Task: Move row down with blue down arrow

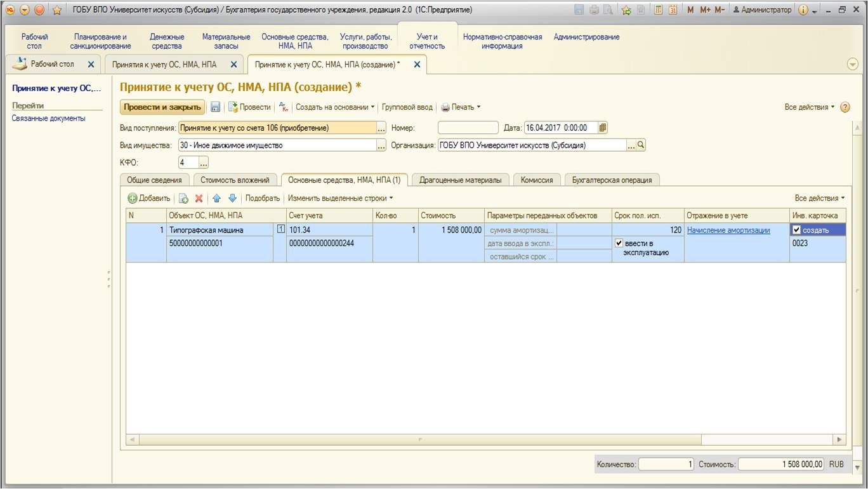Action: [232, 198]
